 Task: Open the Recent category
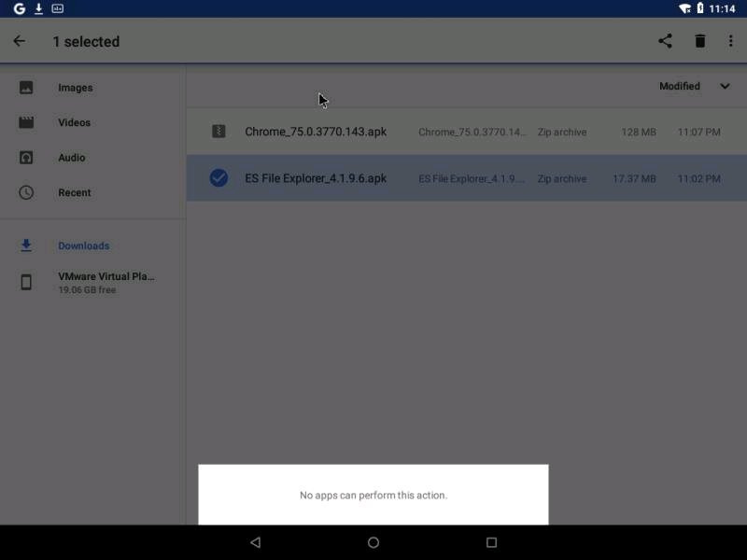coord(75,192)
